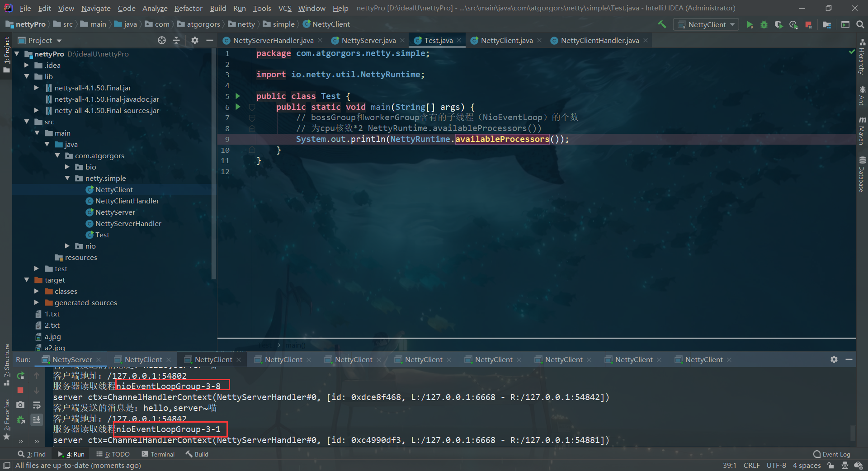This screenshot has height=471, width=868.
Task: Dump threads with the camera icon
Action: coord(20,405)
